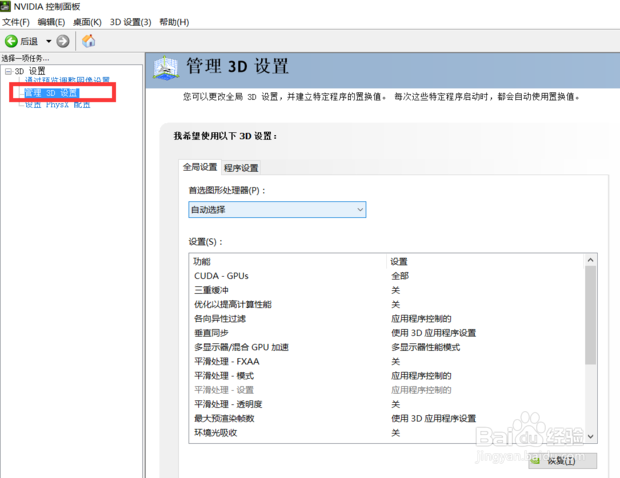Select the 平滑处理 - 模式 row
The width and height of the screenshot is (620, 478).
[x=386, y=376]
